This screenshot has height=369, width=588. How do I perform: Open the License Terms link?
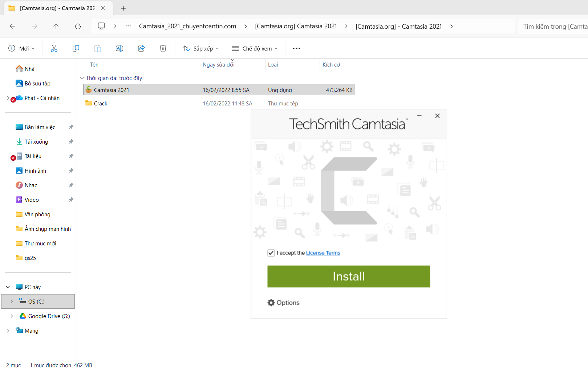(x=323, y=253)
